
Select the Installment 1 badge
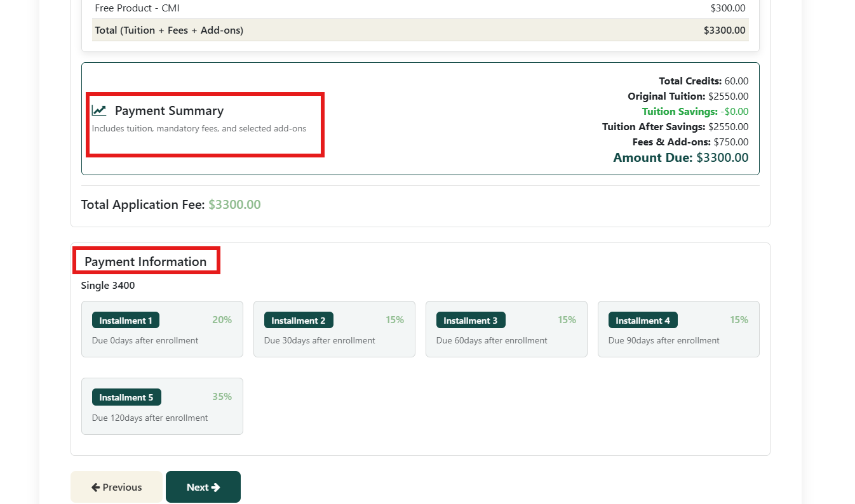click(x=126, y=321)
